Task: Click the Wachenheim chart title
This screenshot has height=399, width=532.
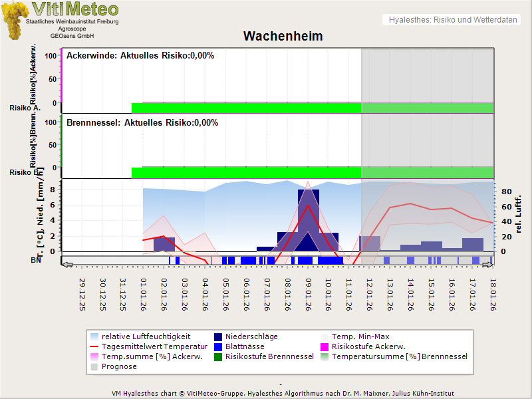Action: point(283,37)
